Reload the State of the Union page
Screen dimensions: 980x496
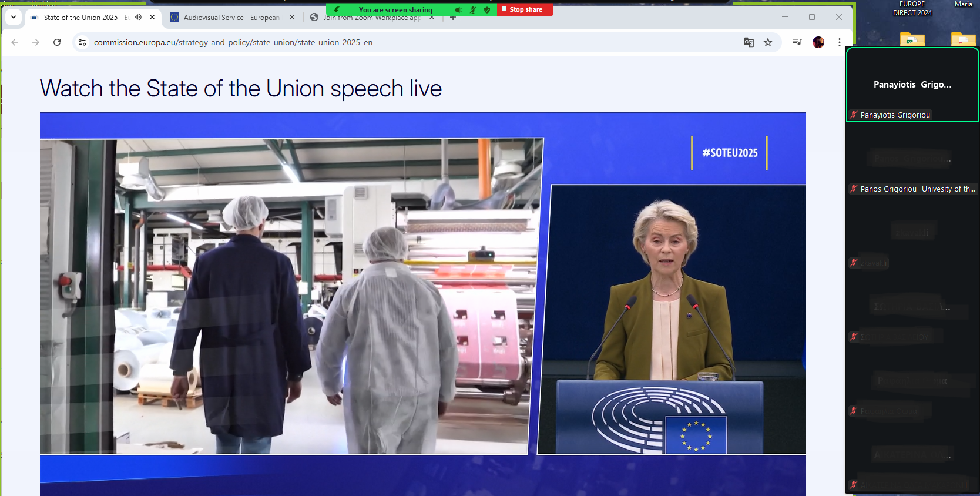(57, 42)
